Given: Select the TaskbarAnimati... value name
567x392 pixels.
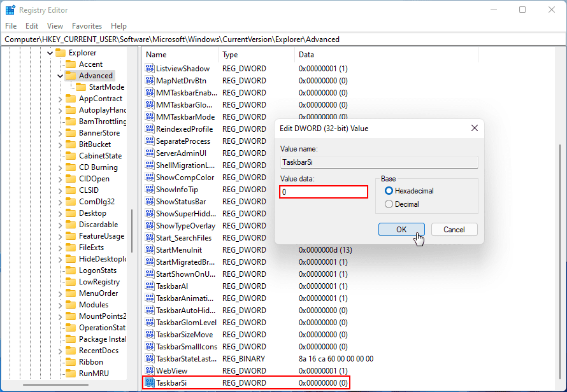Looking at the screenshot, I should point(184,298).
